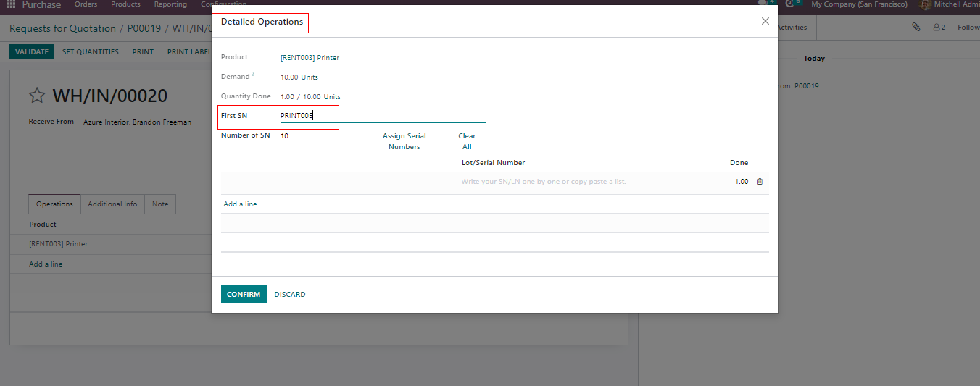Click Clear All serial numbers
This screenshot has width=980, height=386.
[467, 141]
